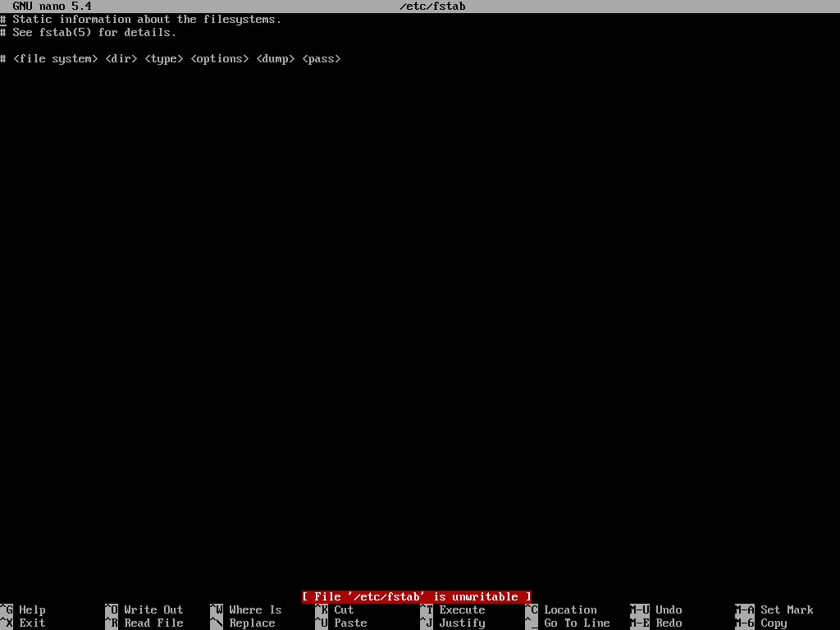Click the <file system> column header text
840x630 pixels.
56,59
